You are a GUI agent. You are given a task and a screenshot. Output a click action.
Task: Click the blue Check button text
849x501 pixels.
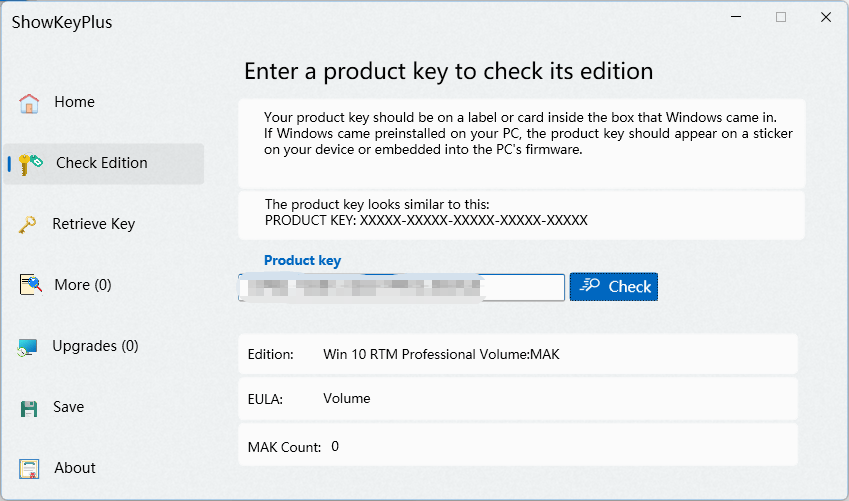point(630,287)
